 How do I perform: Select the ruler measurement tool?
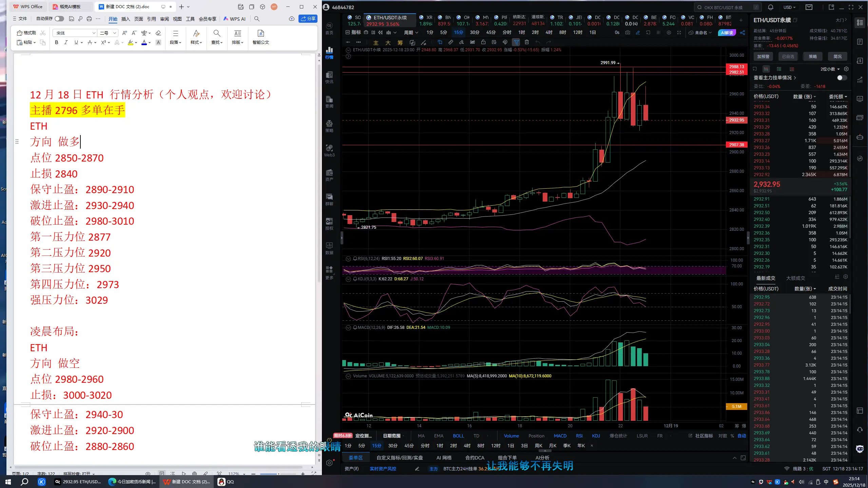coord(450,42)
